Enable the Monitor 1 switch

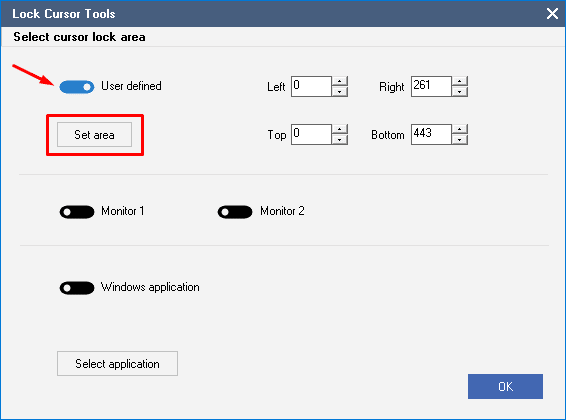tap(77, 212)
